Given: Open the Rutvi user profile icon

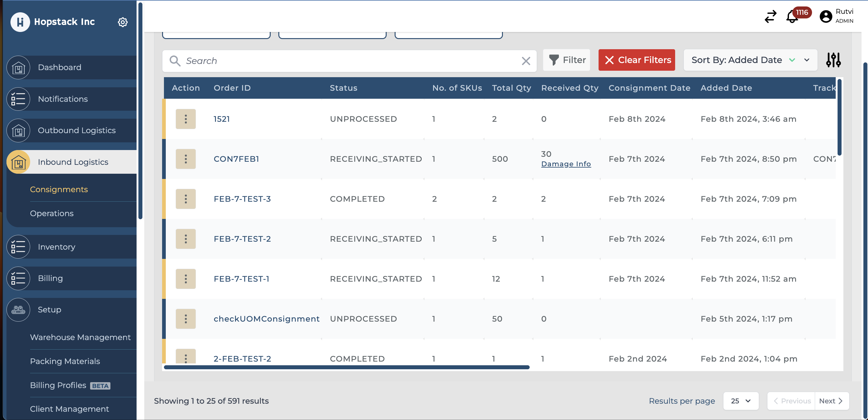Looking at the screenshot, I should coord(826,17).
